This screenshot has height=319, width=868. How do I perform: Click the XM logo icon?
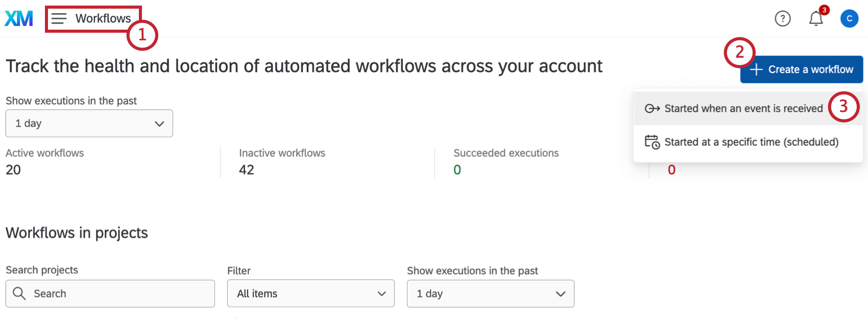pyautogui.click(x=19, y=18)
